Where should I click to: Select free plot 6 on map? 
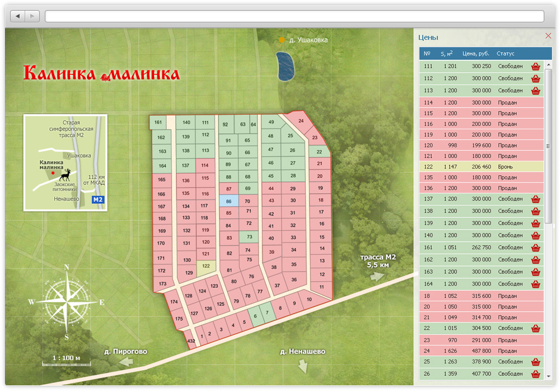pyautogui.click(x=255, y=316)
